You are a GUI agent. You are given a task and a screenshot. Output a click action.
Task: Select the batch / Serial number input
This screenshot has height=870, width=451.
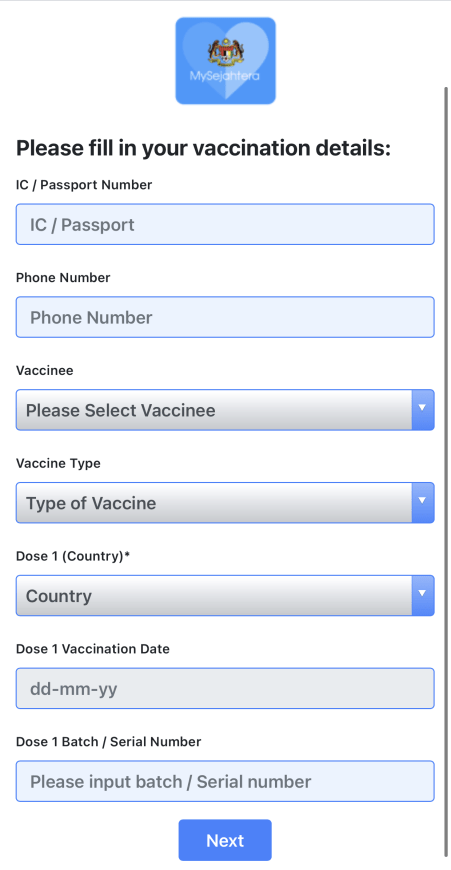click(225, 781)
